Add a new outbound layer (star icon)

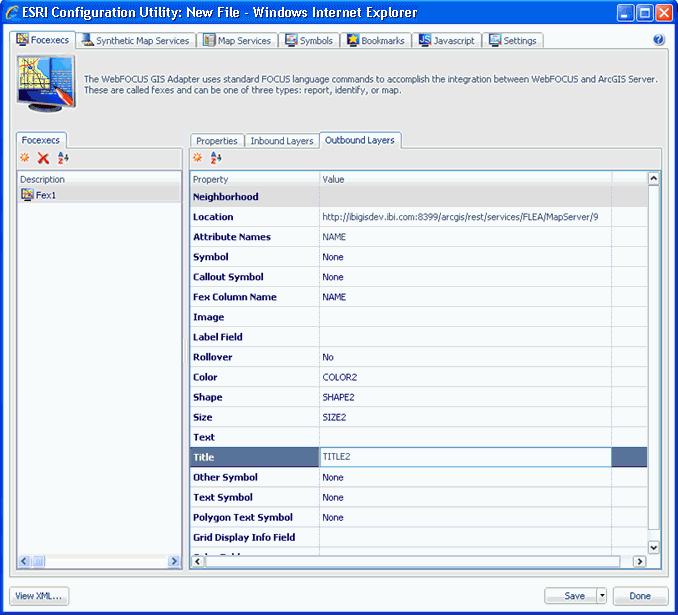(198, 157)
